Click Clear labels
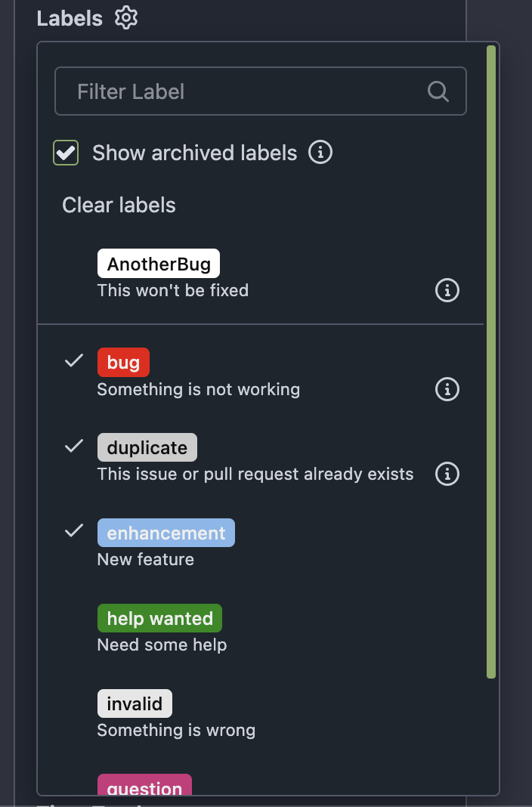The image size is (532, 807). (x=119, y=206)
